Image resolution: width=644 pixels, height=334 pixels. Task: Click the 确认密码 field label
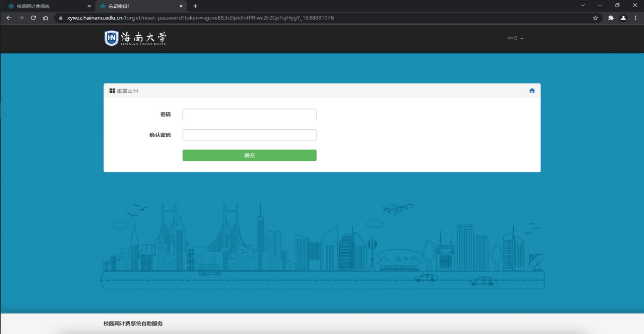click(160, 135)
